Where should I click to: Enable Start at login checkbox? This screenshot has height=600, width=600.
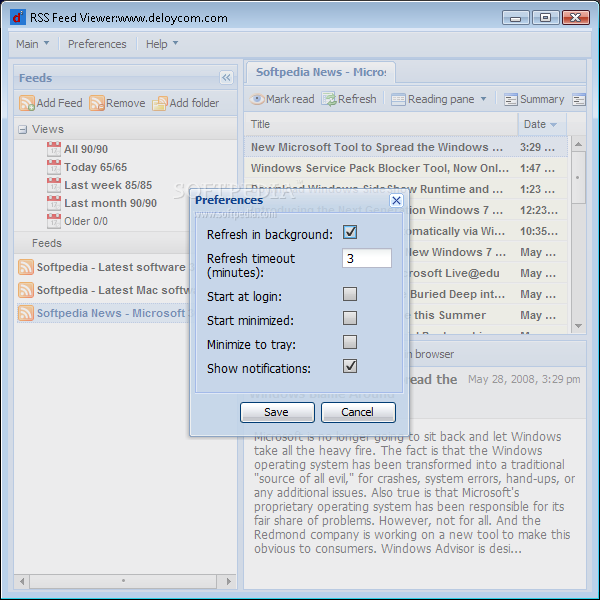350,294
